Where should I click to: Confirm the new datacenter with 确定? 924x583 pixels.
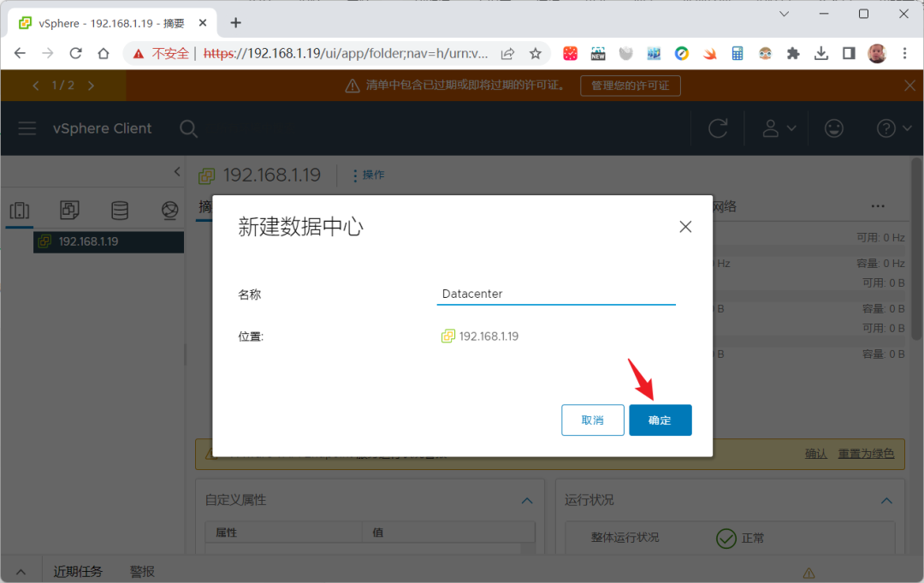coord(660,419)
